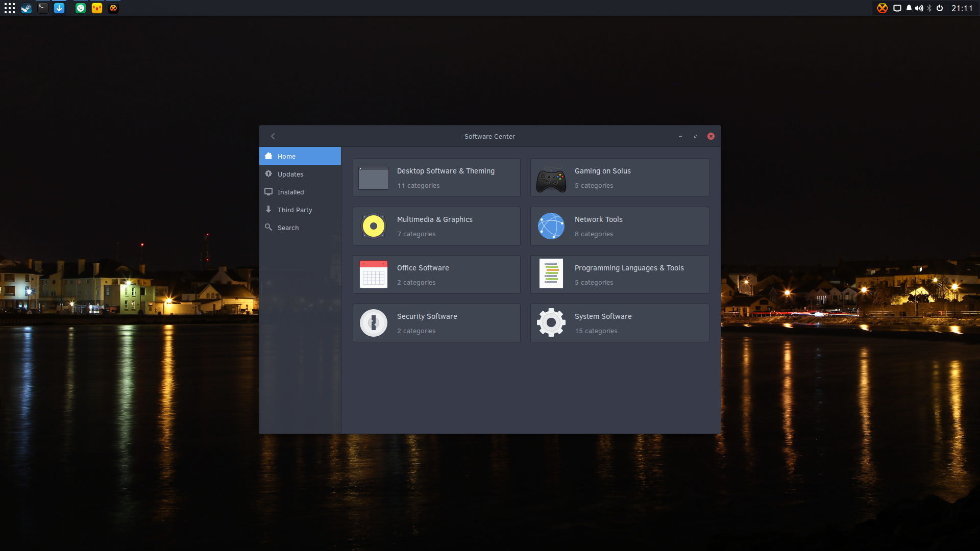Open the green browser panel icon
This screenshot has width=980, height=551.
point(81,8)
